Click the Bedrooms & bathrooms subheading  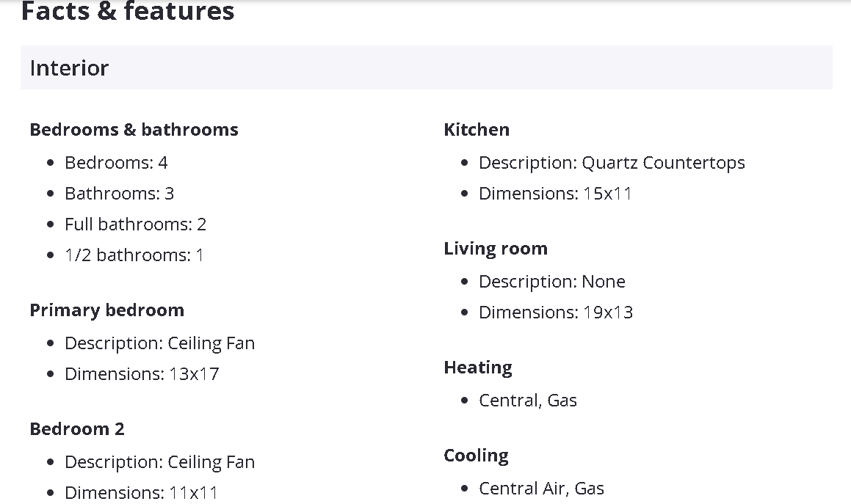pos(134,130)
